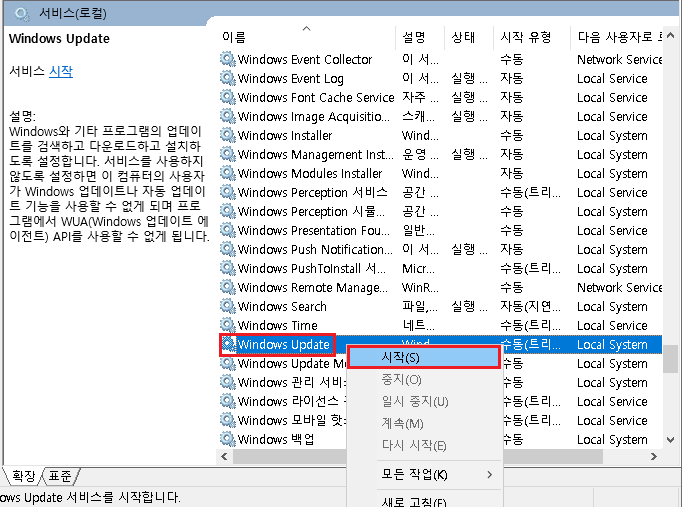682x507 pixels.
Task: Click the 시작 link to start the service
Action: pos(61,71)
